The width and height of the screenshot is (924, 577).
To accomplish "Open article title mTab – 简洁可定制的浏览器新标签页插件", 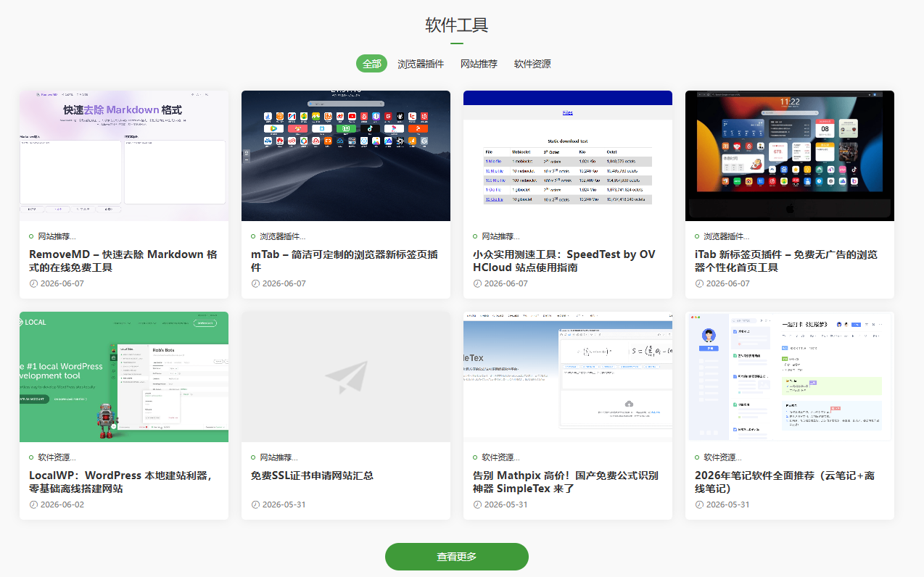I will 345,261.
